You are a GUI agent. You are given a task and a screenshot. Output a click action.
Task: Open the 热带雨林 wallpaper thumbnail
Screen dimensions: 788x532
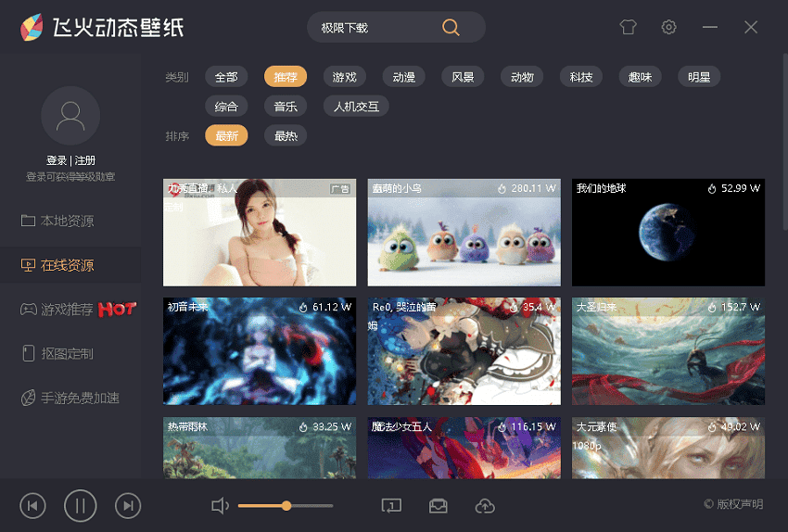click(x=260, y=448)
